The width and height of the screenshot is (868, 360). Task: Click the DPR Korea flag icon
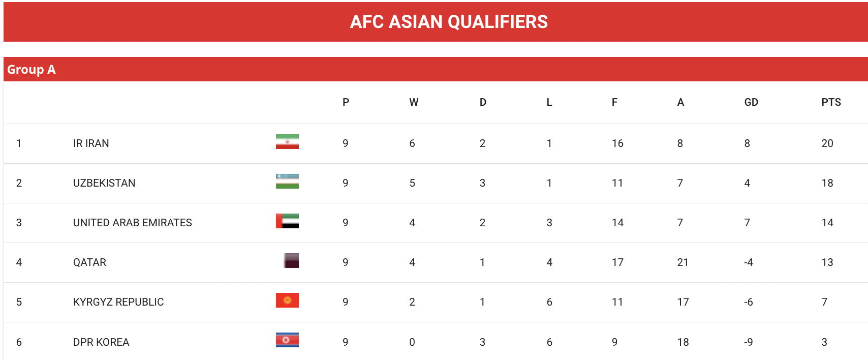click(287, 340)
